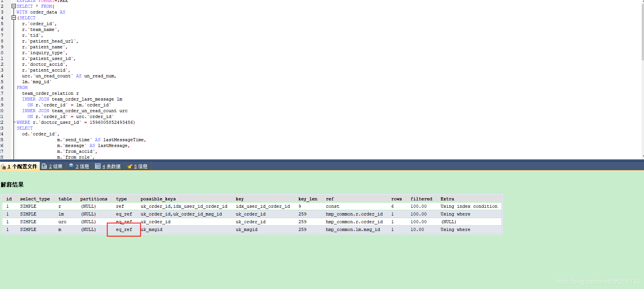
Task: Click the key_len column header
Action: 308,199
